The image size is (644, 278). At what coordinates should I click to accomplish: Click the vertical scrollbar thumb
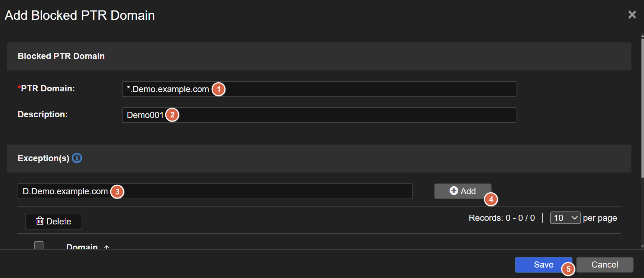tap(642, 108)
